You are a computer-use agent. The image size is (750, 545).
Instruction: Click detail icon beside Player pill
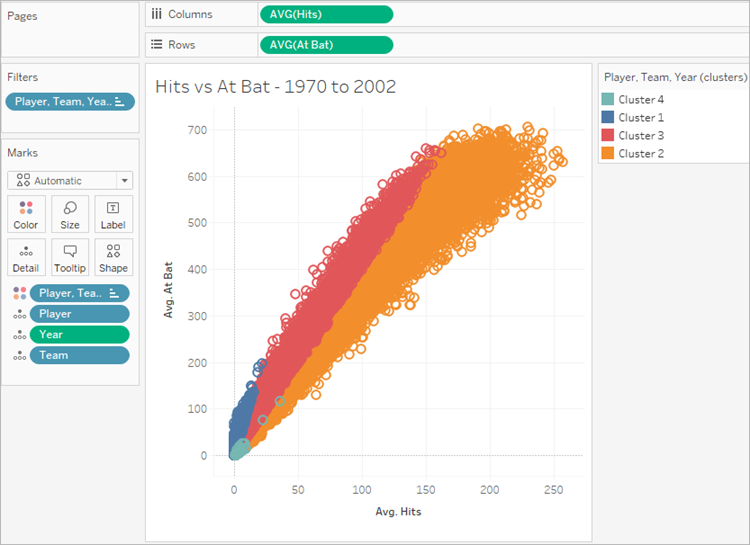click(20, 314)
